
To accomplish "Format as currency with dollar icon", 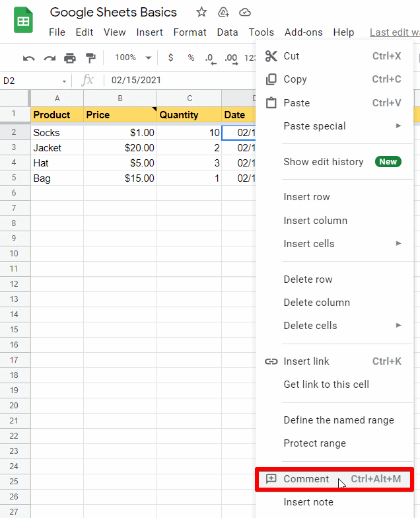I will point(170,57).
